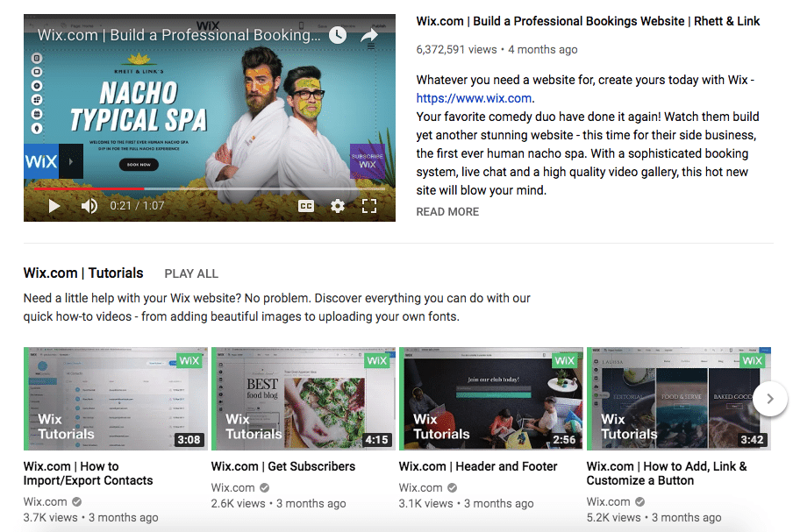Open the Wix.com | Get Subscribers title
The width and height of the screenshot is (793, 532).
(x=283, y=466)
